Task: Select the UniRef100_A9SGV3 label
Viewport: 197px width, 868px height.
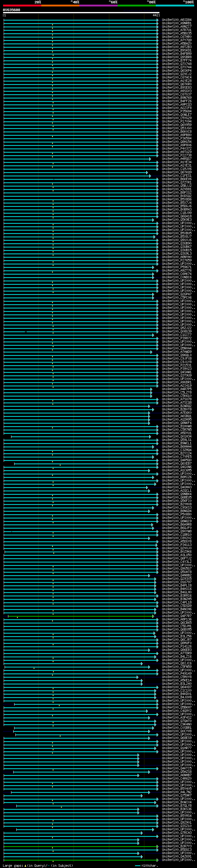Action: (176, 91)
